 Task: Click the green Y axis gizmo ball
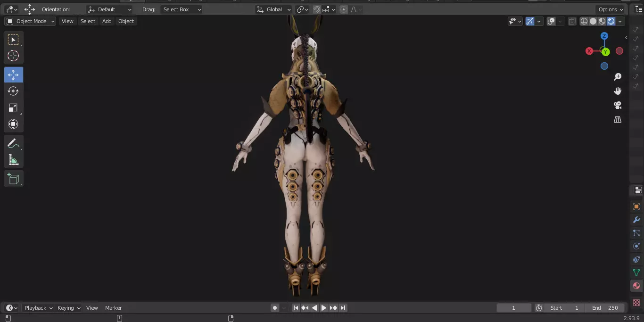click(x=605, y=52)
